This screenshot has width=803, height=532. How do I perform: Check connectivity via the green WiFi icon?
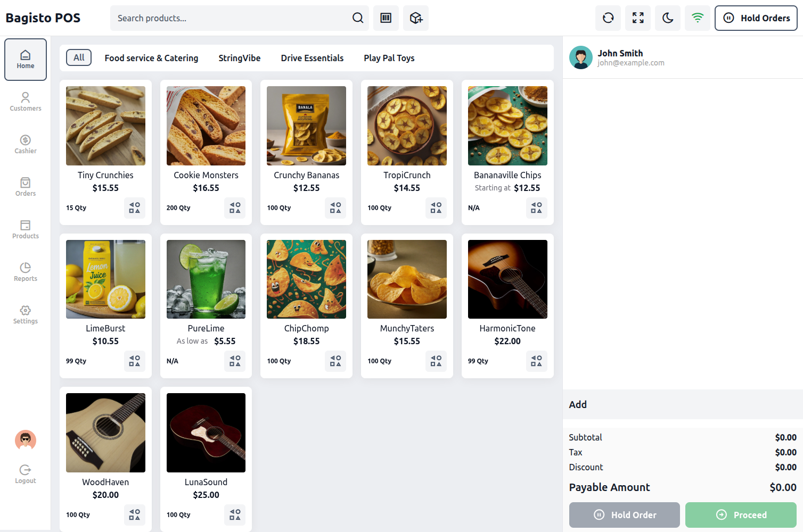click(697, 18)
